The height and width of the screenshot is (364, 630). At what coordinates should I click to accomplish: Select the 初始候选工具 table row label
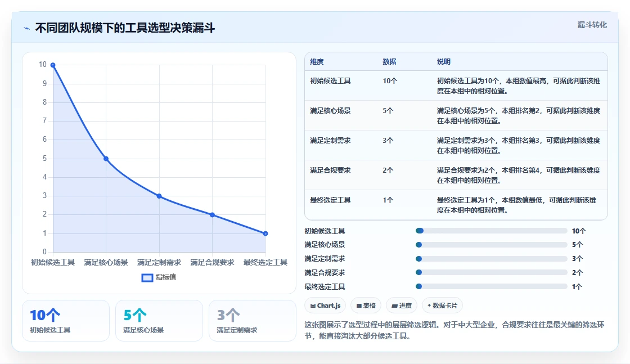click(330, 81)
